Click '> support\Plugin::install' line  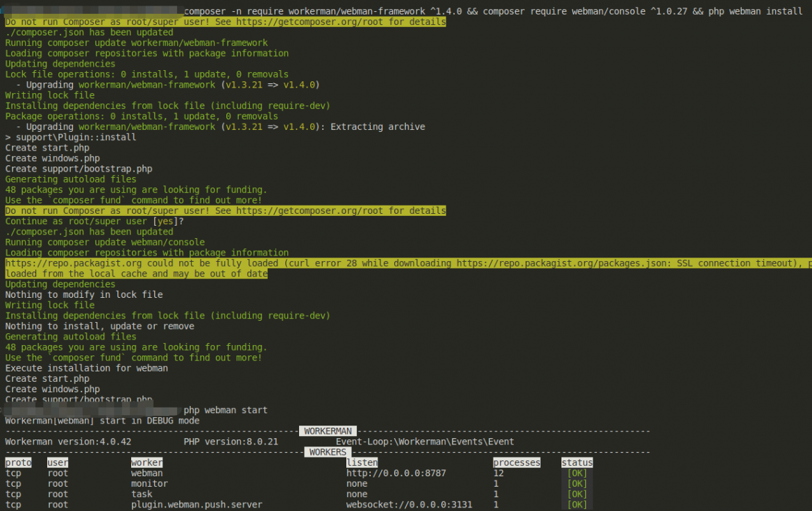tap(71, 137)
